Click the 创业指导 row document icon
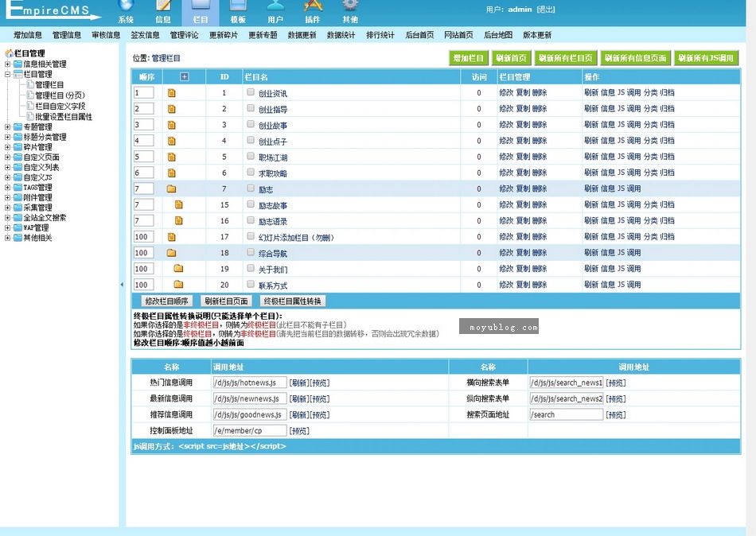 [172, 109]
